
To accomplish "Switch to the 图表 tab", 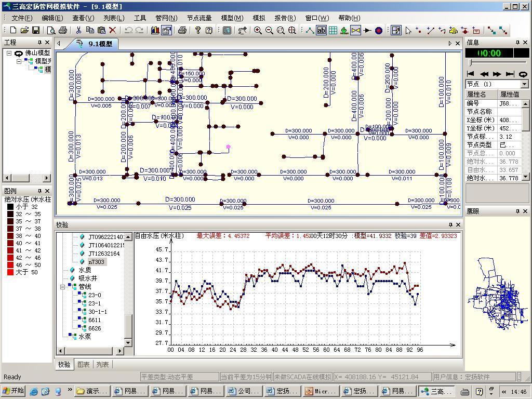I will pos(83,365).
